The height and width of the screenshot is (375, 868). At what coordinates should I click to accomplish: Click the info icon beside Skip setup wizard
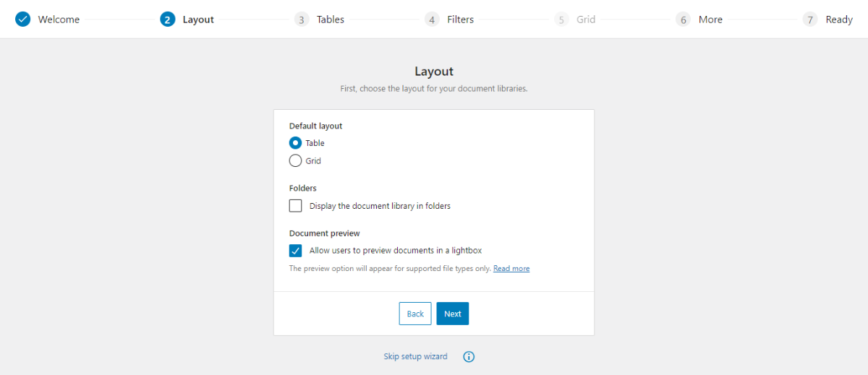469,357
